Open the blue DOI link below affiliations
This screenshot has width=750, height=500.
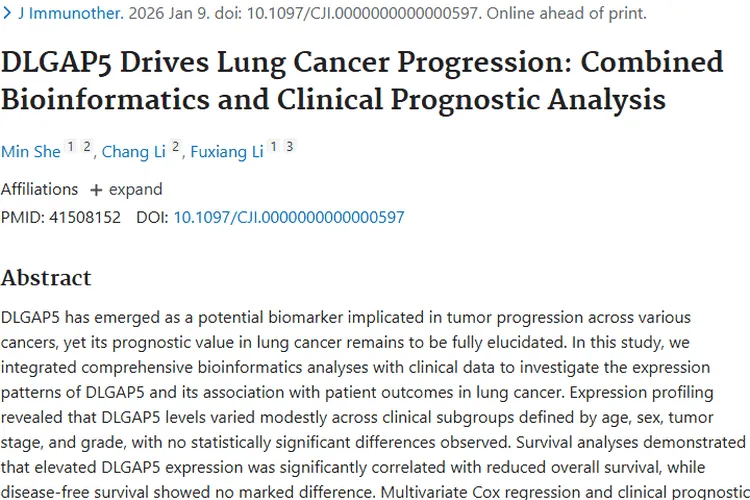(x=289, y=216)
